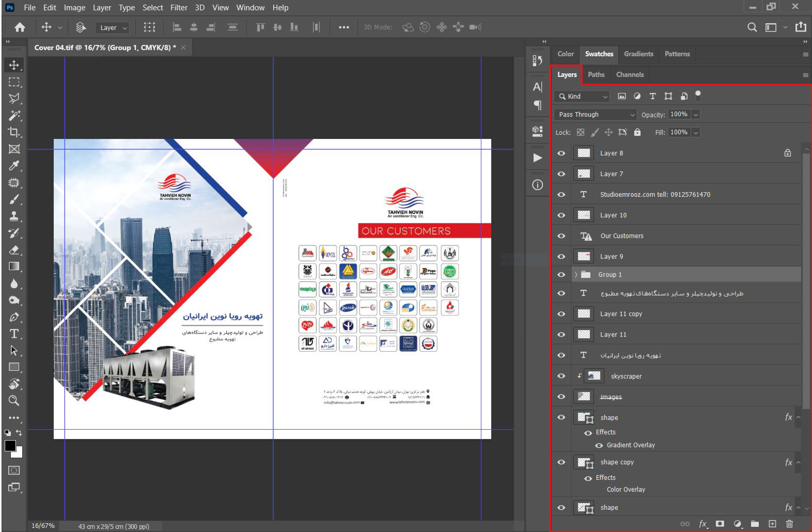Screen dimensions: 812x532
Task: Open the more options ellipsis in options bar
Action: click(x=344, y=27)
